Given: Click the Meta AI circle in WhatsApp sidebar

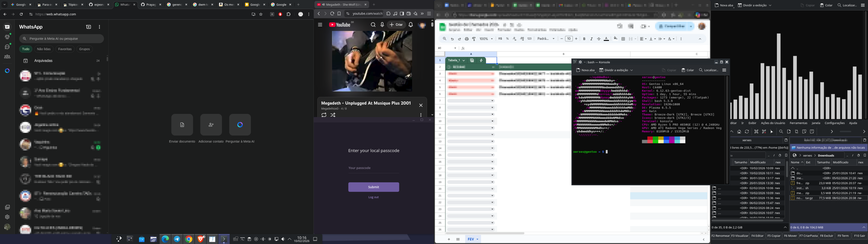Looking at the screenshot, I should pyautogui.click(x=7, y=71).
